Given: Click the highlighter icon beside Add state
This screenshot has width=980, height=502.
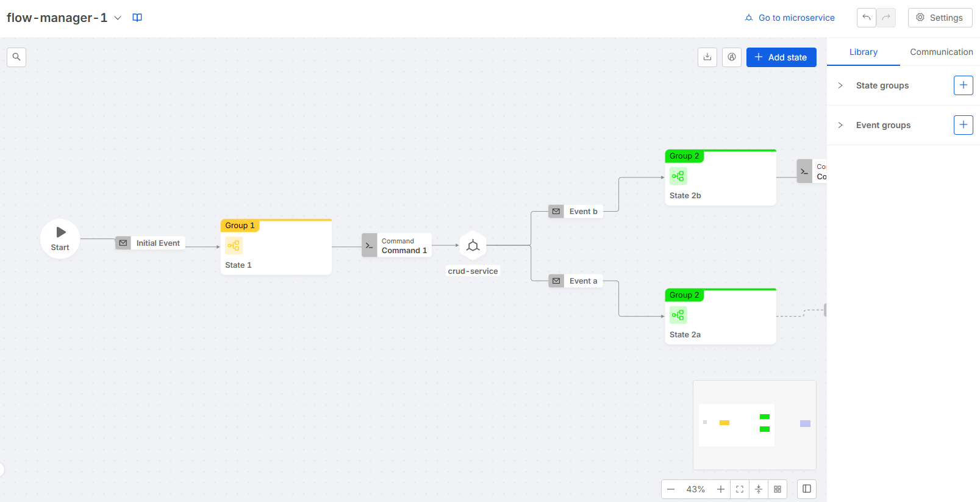Looking at the screenshot, I should 732,57.
